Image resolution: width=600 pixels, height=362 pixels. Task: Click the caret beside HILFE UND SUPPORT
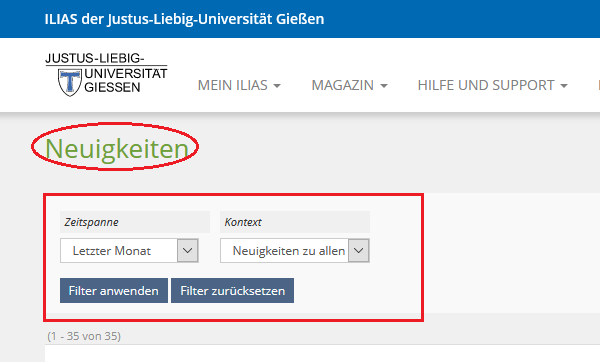(564, 86)
